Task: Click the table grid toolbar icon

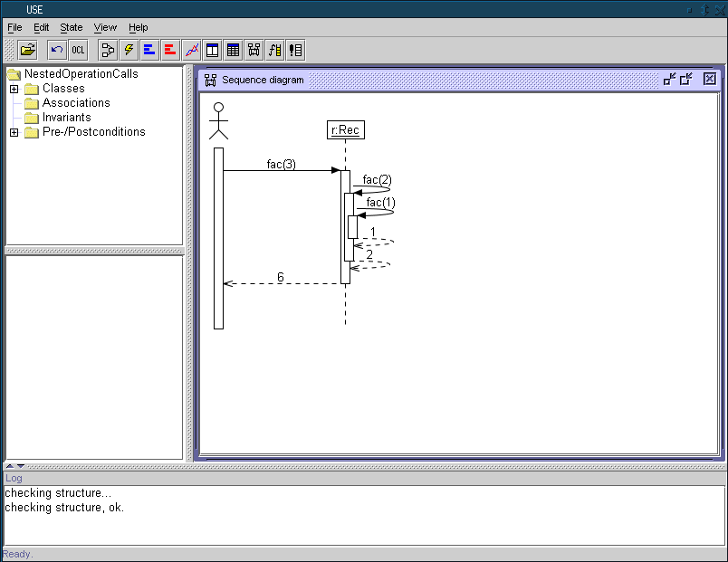Action: click(234, 50)
